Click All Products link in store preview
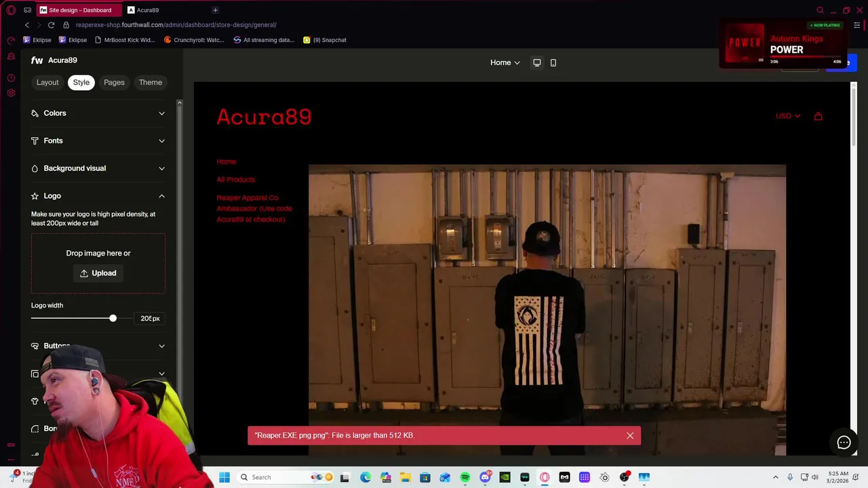This screenshot has width=868, height=488. 236,180
